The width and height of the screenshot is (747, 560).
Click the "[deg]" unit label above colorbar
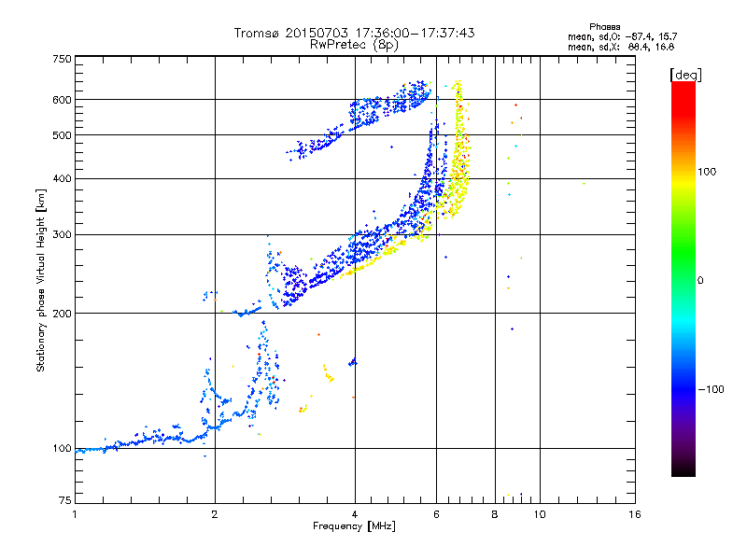pos(685,75)
